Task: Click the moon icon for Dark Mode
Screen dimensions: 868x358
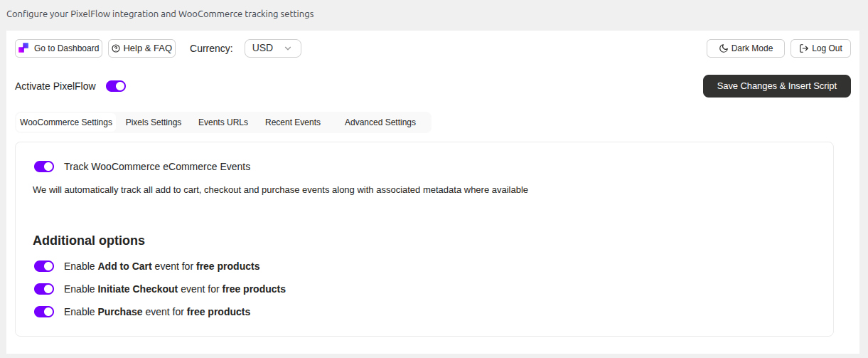Action: point(724,48)
